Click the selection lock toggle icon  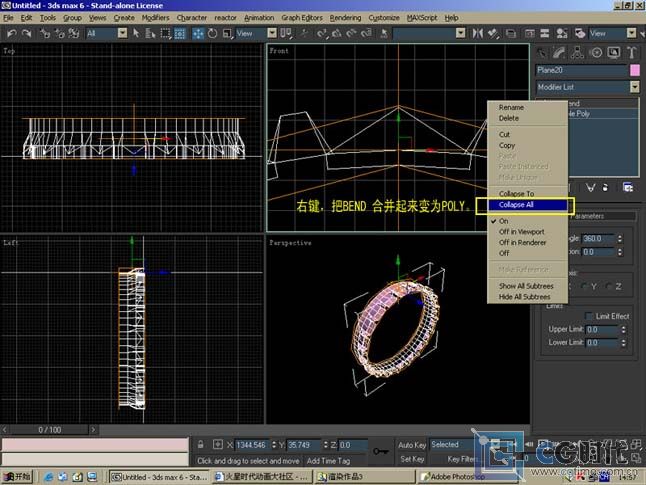coord(200,445)
